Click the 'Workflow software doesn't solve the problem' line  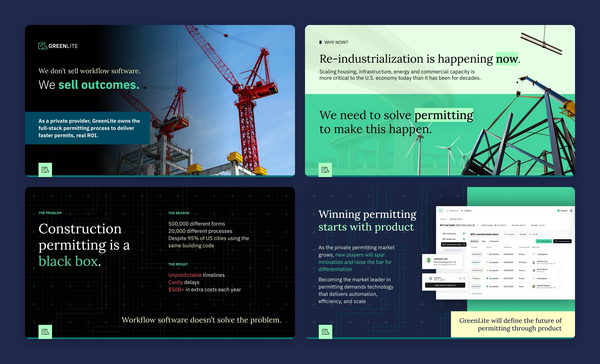201,320
